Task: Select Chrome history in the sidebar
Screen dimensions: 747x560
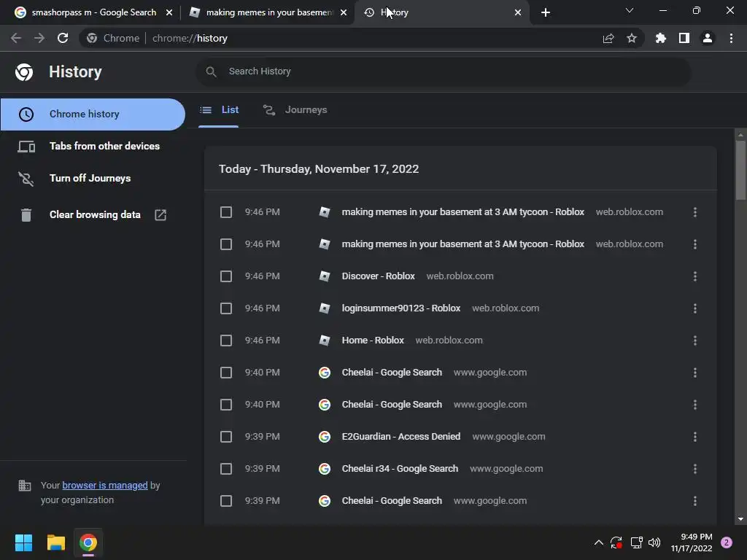Action: click(x=93, y=114)
